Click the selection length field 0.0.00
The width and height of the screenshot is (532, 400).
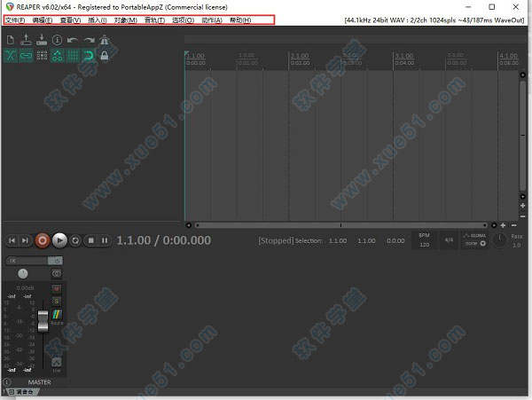395,240
